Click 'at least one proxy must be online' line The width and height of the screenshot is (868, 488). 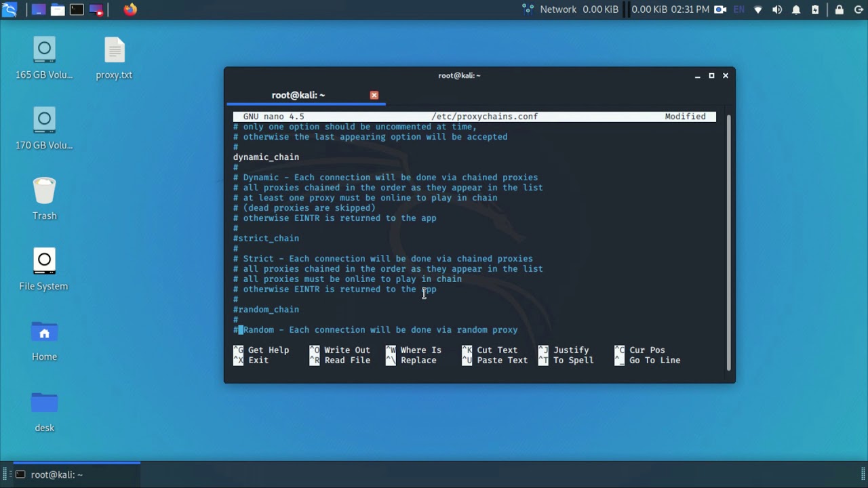coord(366,198)
